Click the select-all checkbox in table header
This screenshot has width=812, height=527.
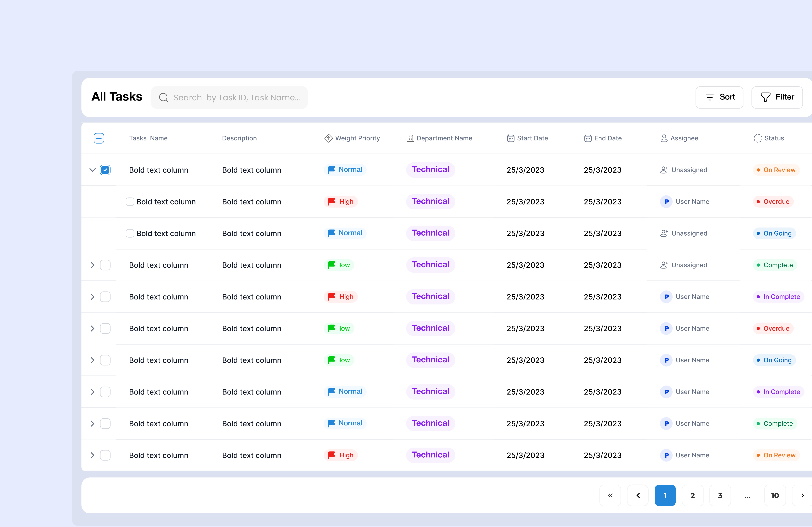pos(99,138)
